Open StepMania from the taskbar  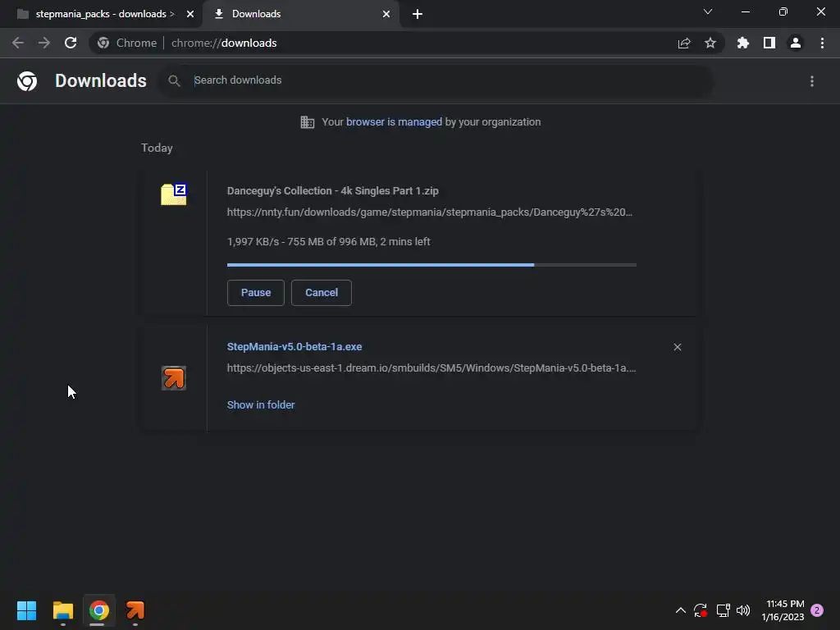[x=135, y=610]
